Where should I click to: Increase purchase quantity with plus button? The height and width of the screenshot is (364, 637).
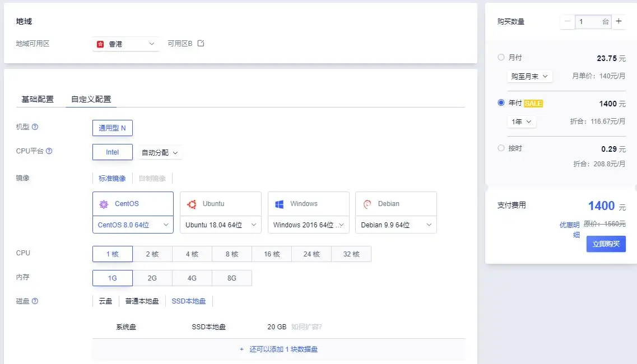(x=619, y=21)
